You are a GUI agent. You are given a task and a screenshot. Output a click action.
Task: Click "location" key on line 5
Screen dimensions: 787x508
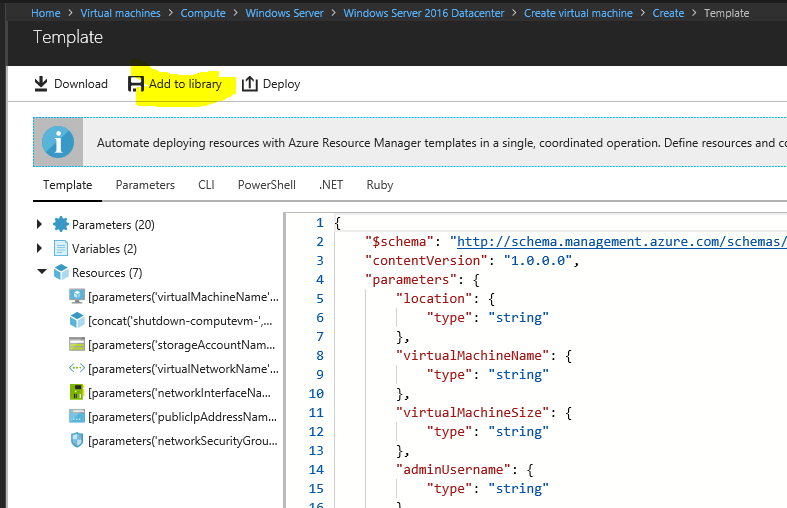434,299
